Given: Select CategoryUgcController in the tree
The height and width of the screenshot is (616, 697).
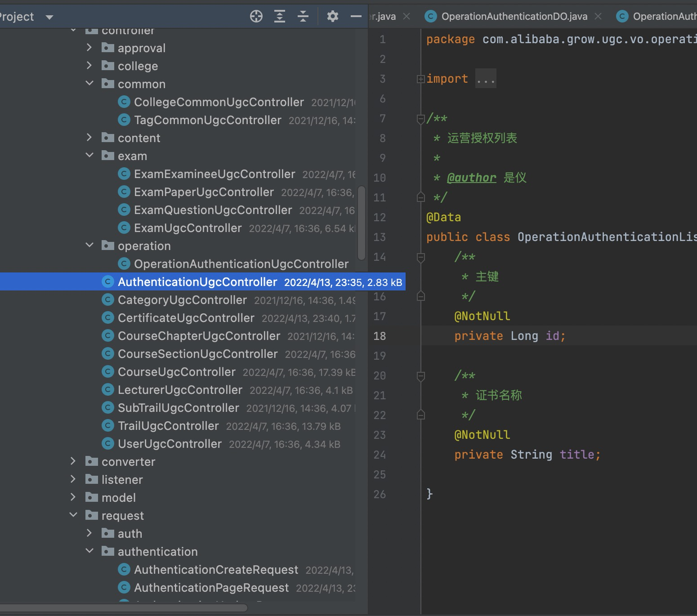Looking at the screenshot, I should [182, 300].
